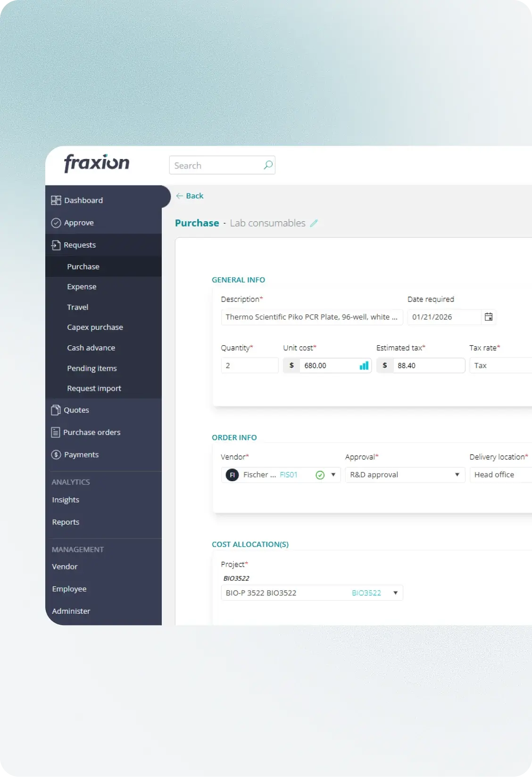Open the R&D approval dropdown
This screenshot has width=532, height=777.
point(405,475)
